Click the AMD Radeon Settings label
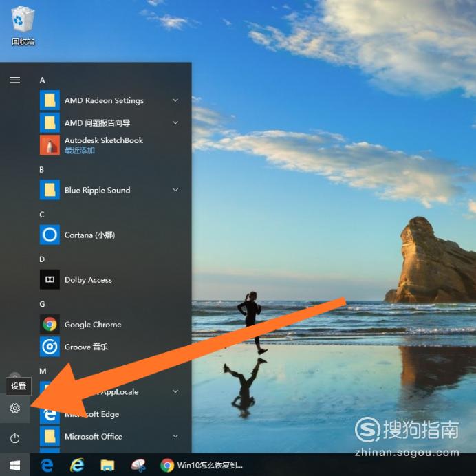Screen dimensions: 476x476 104,101
